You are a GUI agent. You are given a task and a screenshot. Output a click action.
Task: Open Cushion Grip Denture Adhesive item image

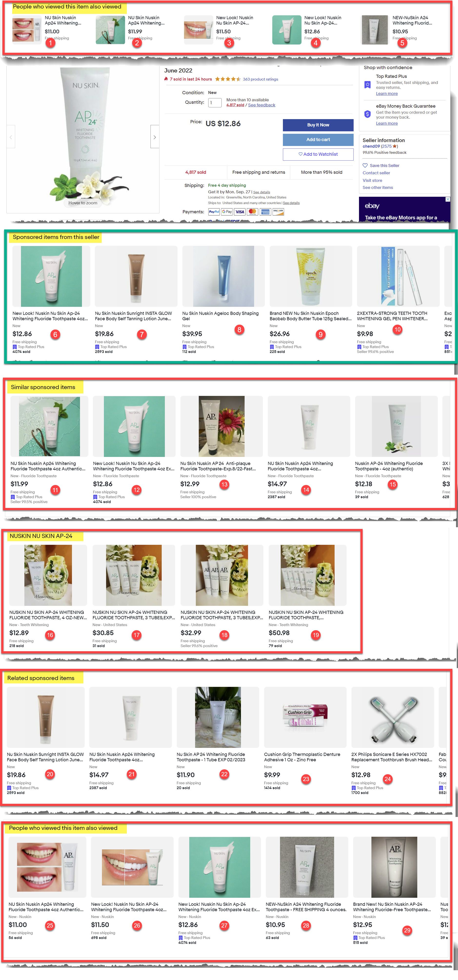tap(305, 717)
